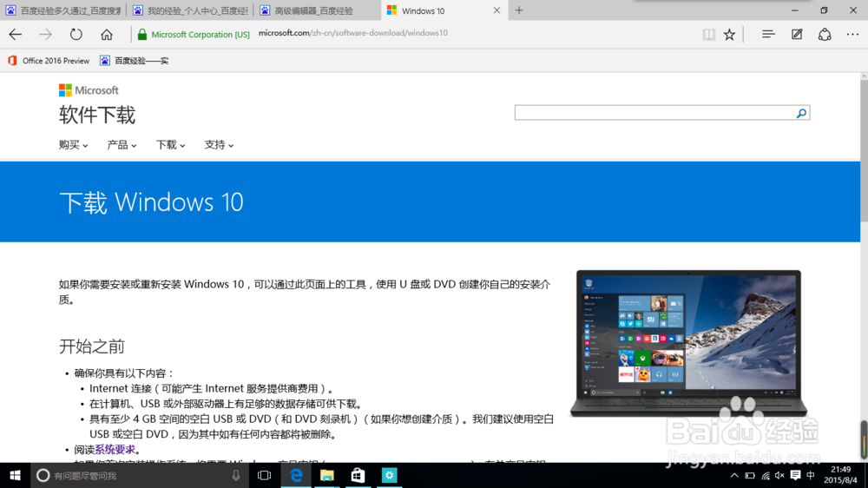
Task: Make a web note icon
Action: (x=797, y=35)
